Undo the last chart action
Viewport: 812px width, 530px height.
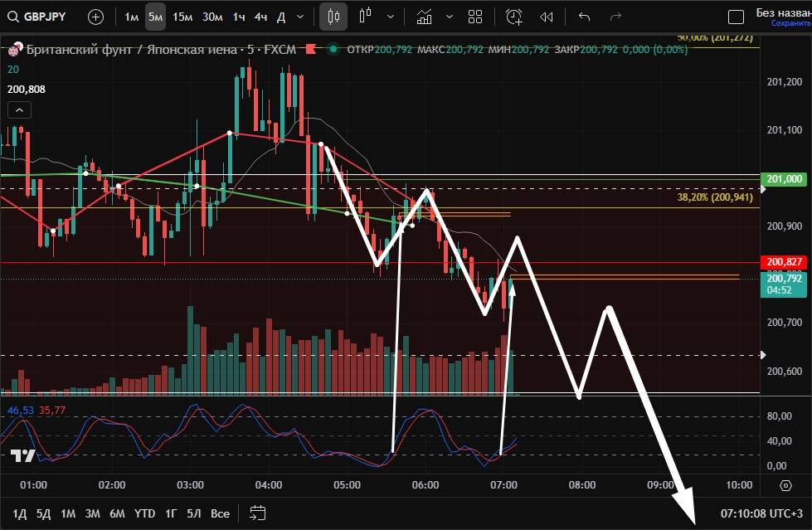(x=584, y=17)
